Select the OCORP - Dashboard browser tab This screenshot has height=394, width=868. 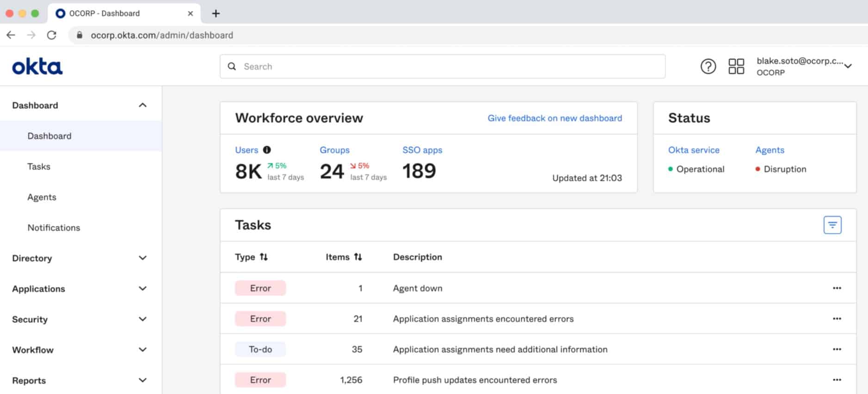(124, 13)
